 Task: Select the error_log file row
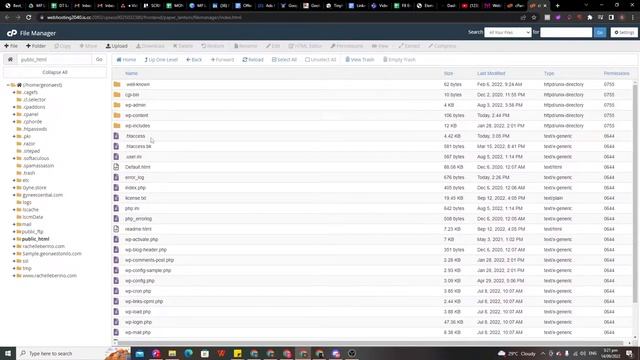372,178
